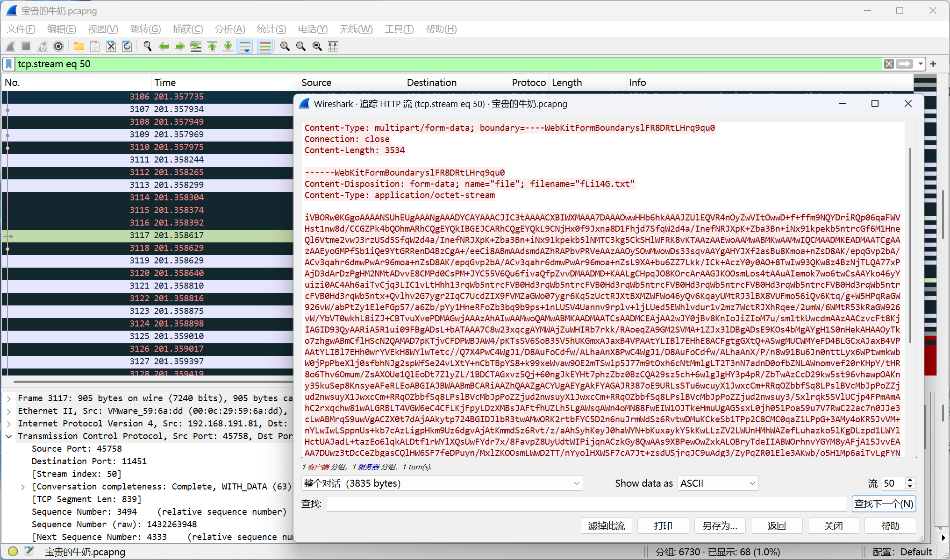
Task: Click the 另存为... button
Action: coord(720,526)
